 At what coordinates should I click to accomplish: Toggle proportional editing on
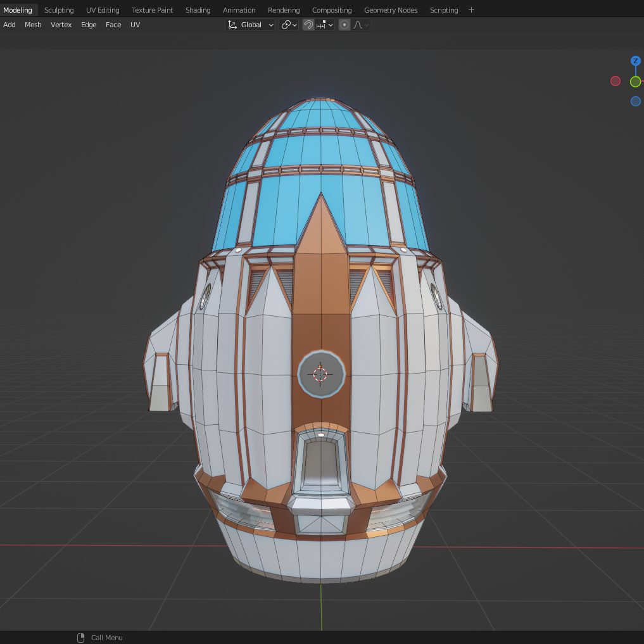[x=344, y=25]
